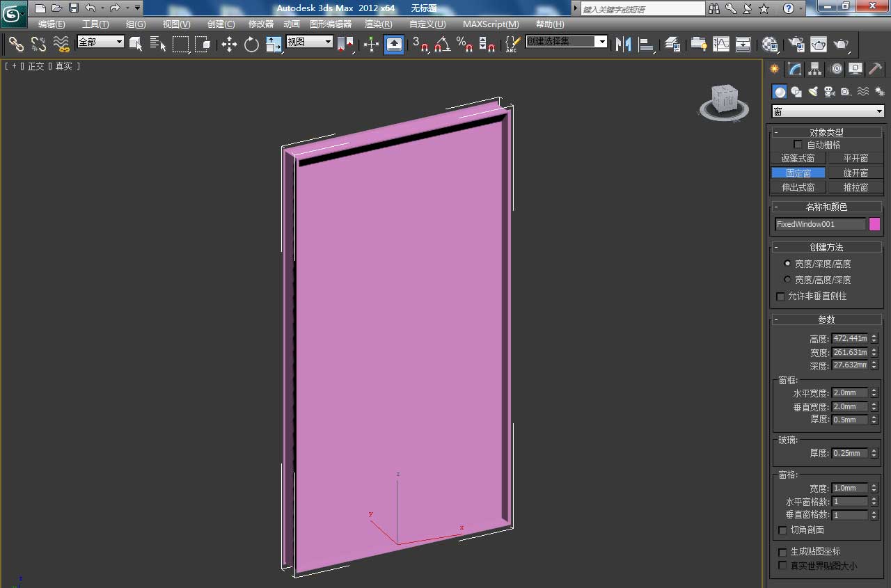Open the 窗 object category dropdown
The image size is (891, 588).
[x=827, y=111]
